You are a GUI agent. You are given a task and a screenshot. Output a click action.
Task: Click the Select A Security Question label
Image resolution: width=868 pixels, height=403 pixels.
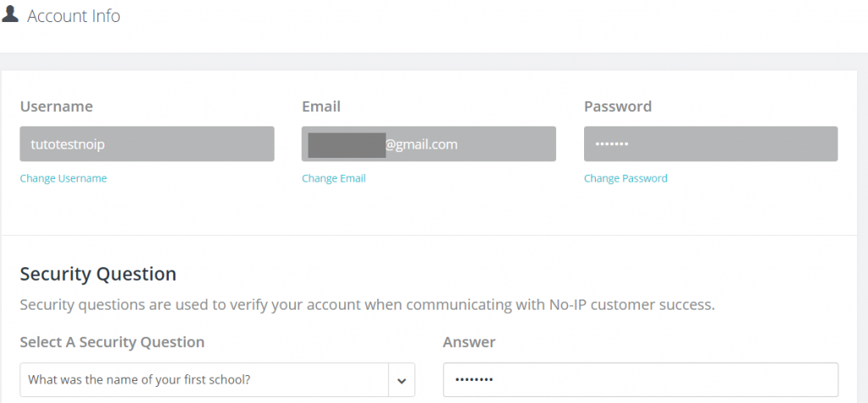pos(112,342)
